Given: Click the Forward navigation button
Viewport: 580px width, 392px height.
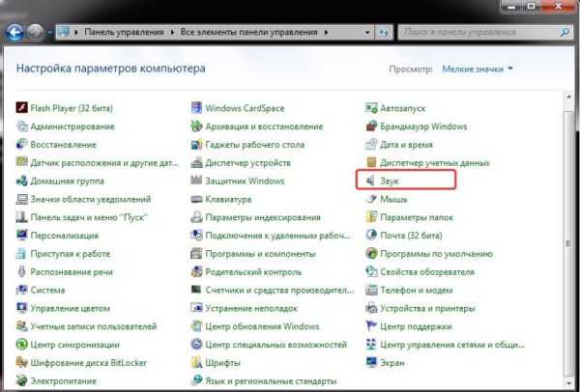Looking at the screenshot, I should 36,33.
